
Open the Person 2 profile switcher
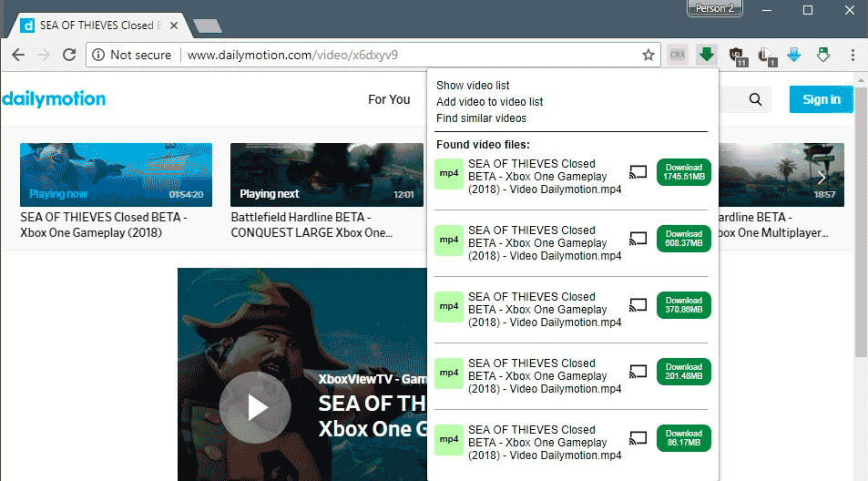coord(714,9)
